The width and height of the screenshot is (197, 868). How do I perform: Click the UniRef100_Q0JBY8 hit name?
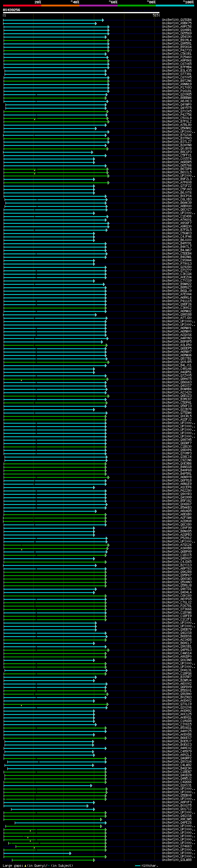177,148
